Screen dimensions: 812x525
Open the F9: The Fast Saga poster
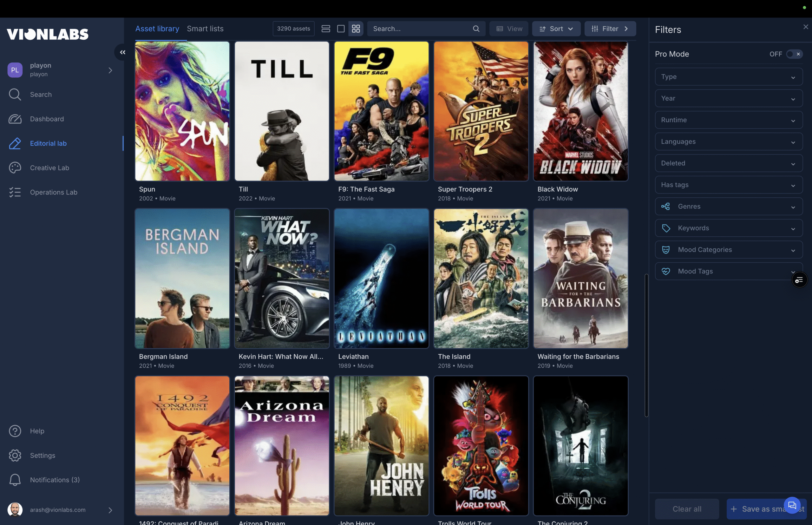(x=381, y=111)
